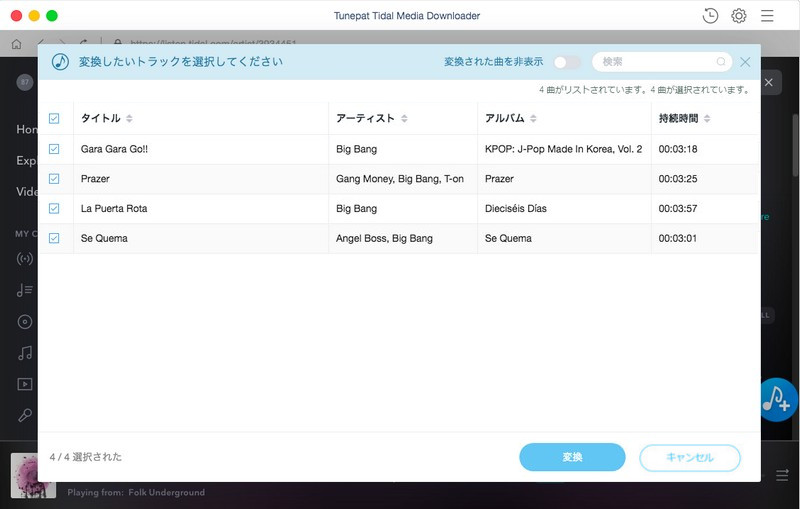Sort by 持続時間 column arrows

click(x=707, y=118)
